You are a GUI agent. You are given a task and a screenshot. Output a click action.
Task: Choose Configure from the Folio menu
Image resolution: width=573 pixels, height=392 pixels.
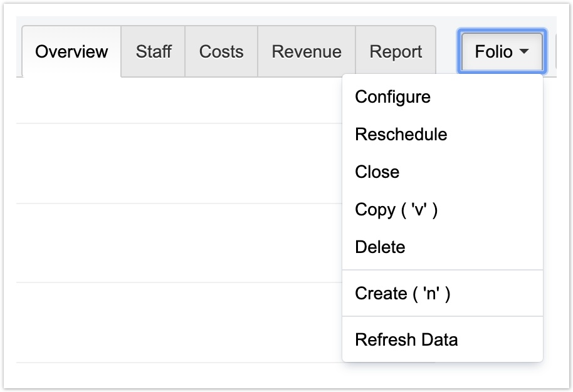pos(393,97)
